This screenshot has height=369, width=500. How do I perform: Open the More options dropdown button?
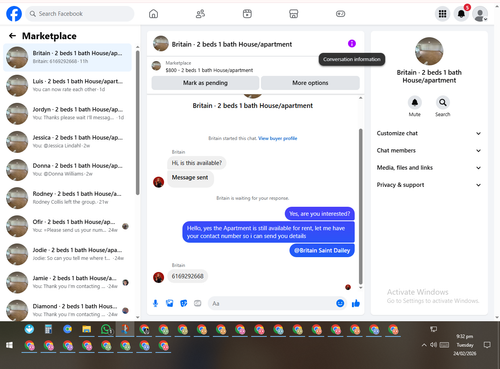point(310,83)
